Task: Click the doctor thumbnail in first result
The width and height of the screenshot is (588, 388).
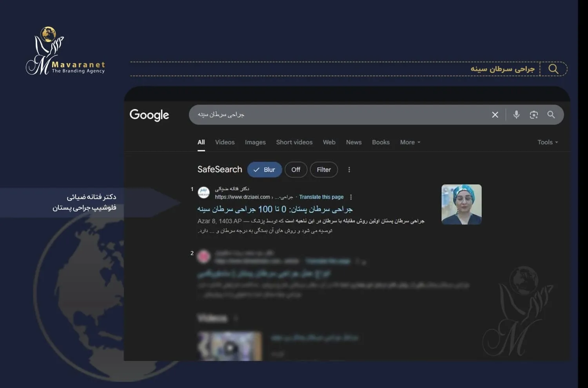Action: (x=461, y=204)
